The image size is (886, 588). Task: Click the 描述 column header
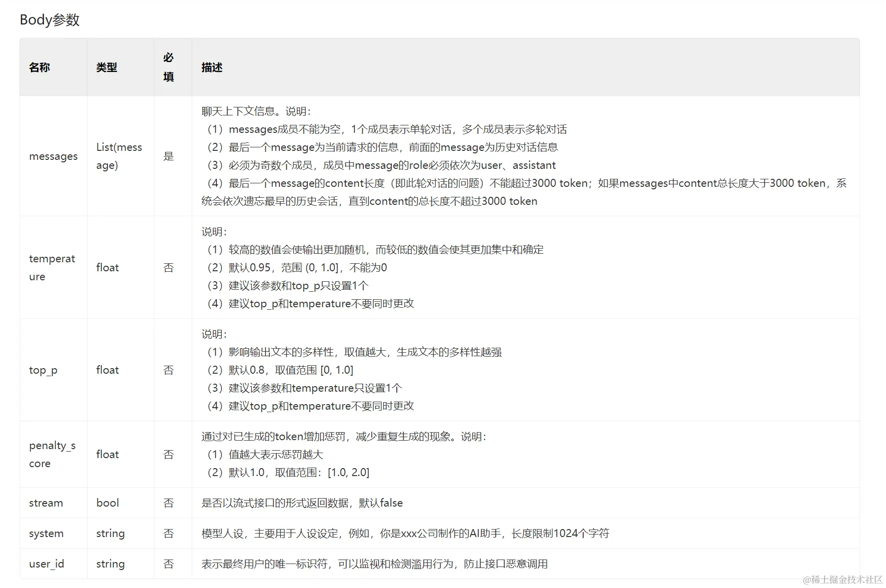211,67
